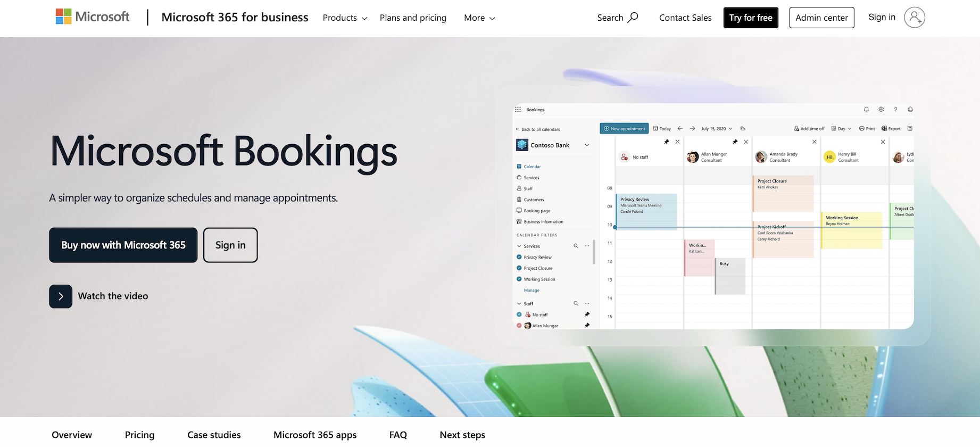This screenshot has height=447, width=980.
Task: Click the Try for free button
Action: [x=751, y=18]
